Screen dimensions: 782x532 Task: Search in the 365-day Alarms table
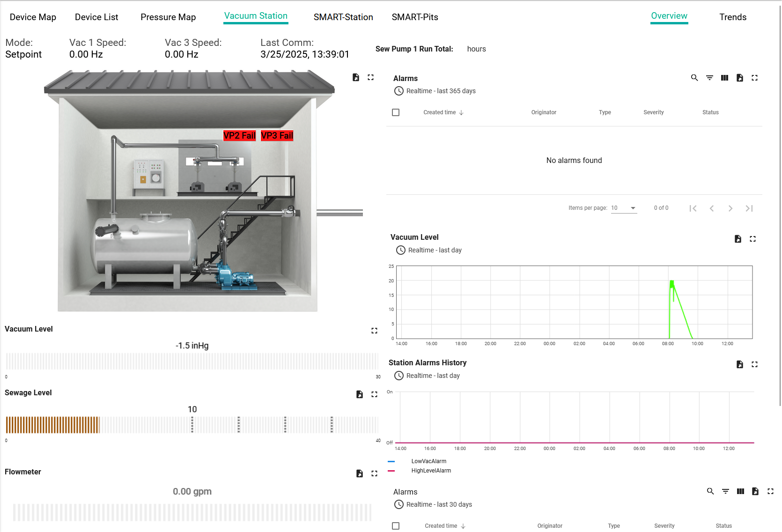pos(694,78)
